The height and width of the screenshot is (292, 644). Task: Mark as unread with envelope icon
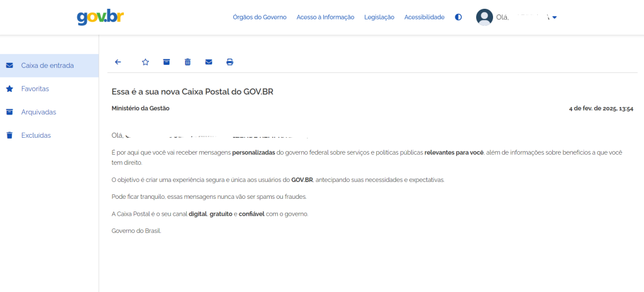[x=209, y=62]
